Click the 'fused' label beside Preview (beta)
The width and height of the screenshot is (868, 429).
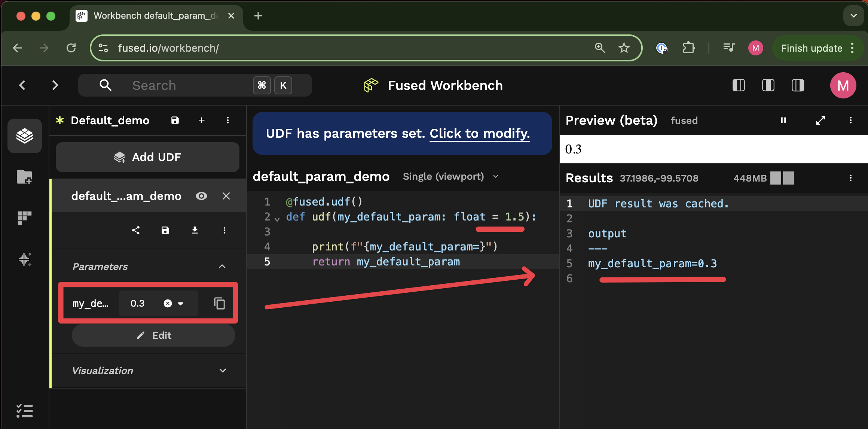tap(684, 121)
